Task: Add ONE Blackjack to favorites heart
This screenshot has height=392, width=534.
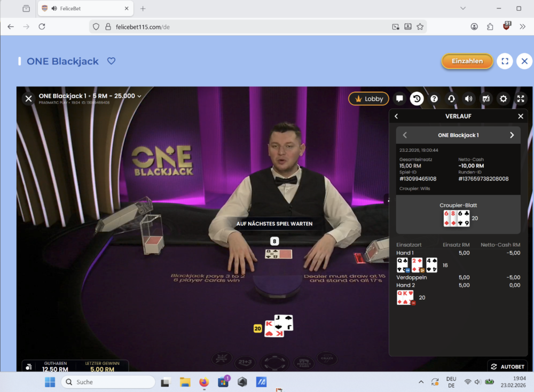Action: click(111, 61)
